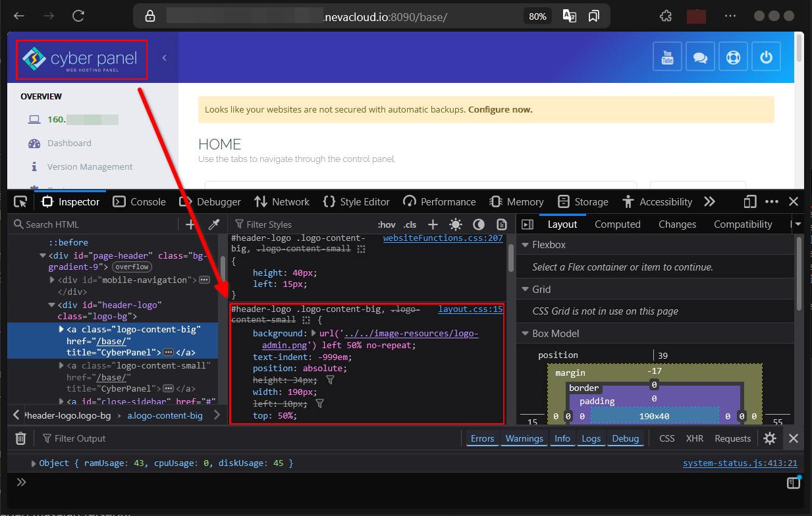Toggle dark color scheme simulation icon

[x=479, y=224]
